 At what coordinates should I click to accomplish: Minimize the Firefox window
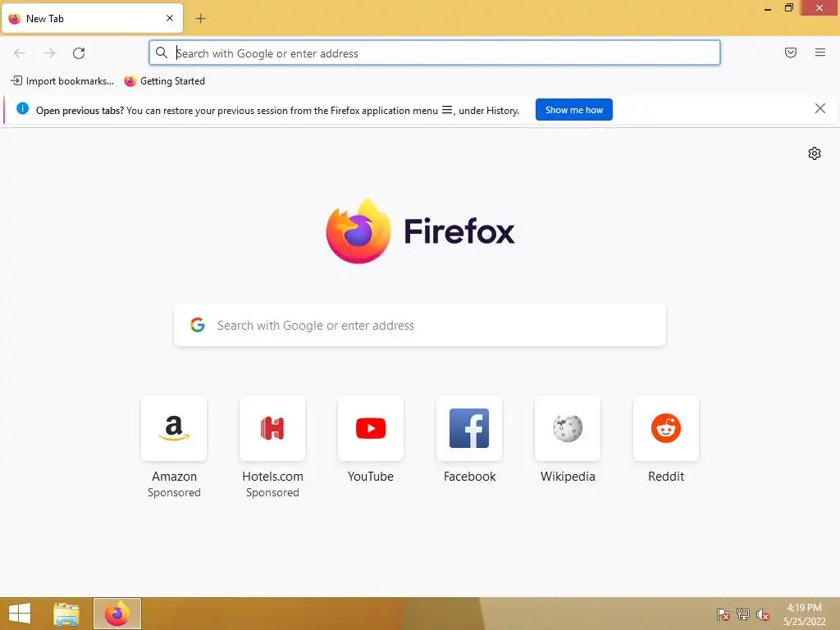(x=768, y=8)
